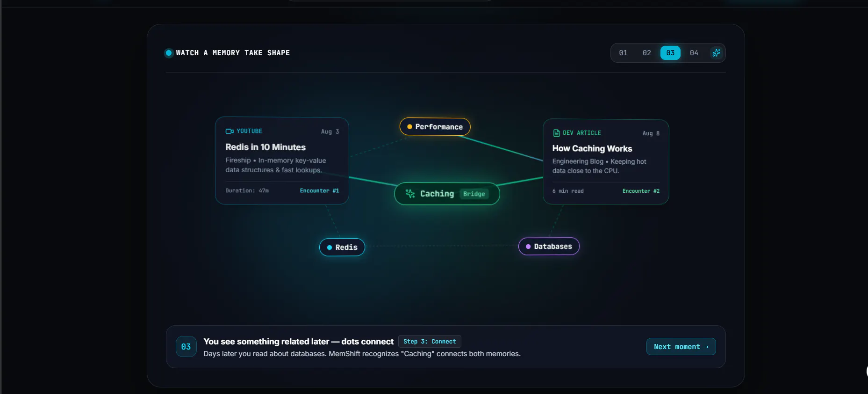Switch to step 04 tab
Image resolution: width=868 pixels, height=394 pixels.
(694, 53)
